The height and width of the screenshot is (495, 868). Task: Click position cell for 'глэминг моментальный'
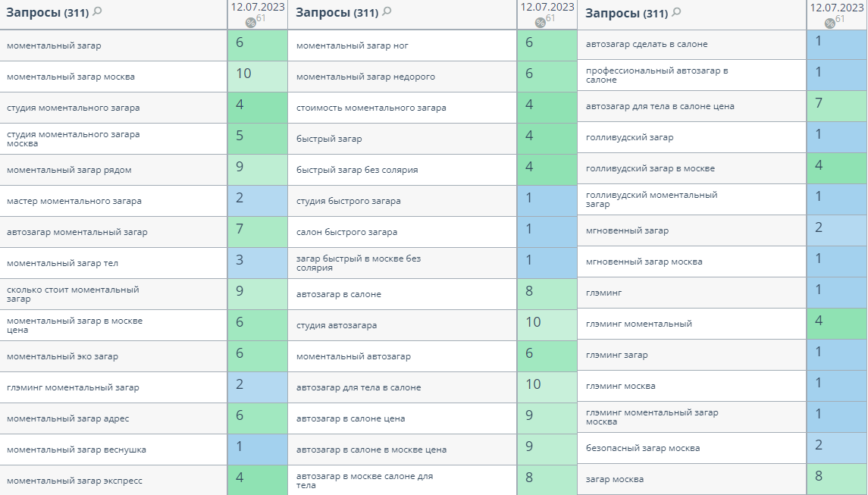[x=836, y=324]
